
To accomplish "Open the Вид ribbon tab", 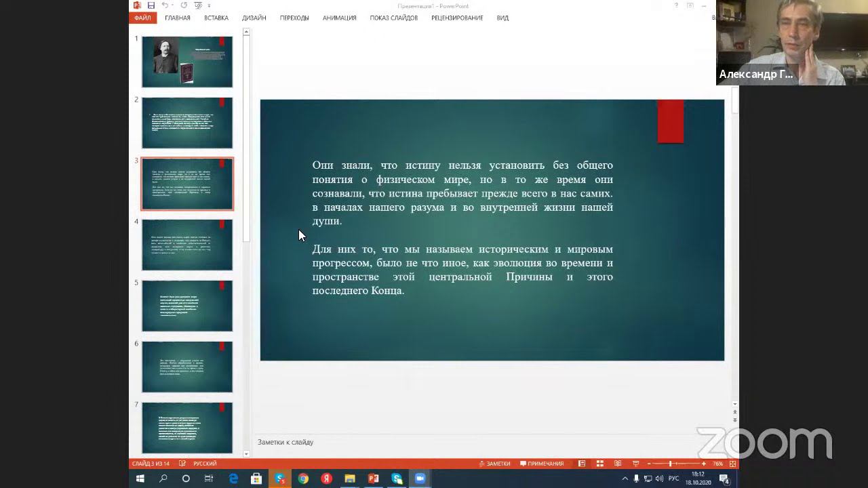I will pyautogui.click(x=502, y=18).
